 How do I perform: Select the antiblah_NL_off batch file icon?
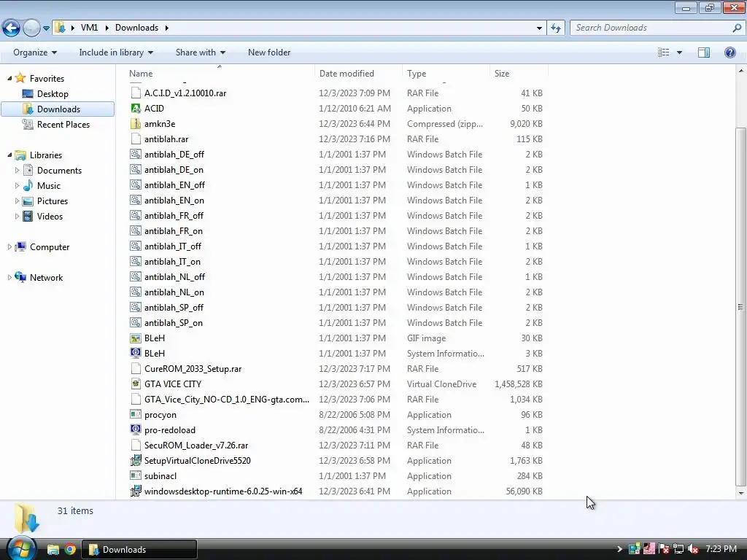point(136,276)
